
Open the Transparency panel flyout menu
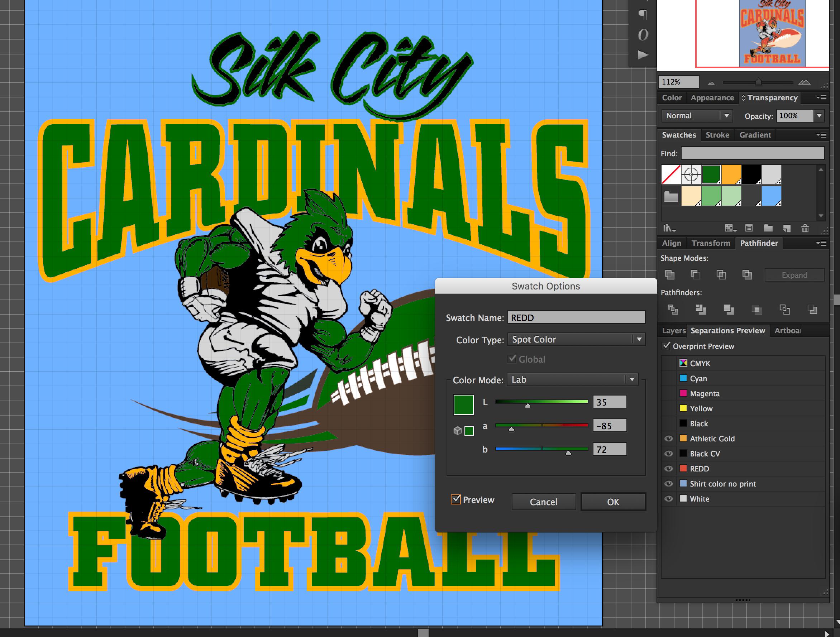click(821, 98)
